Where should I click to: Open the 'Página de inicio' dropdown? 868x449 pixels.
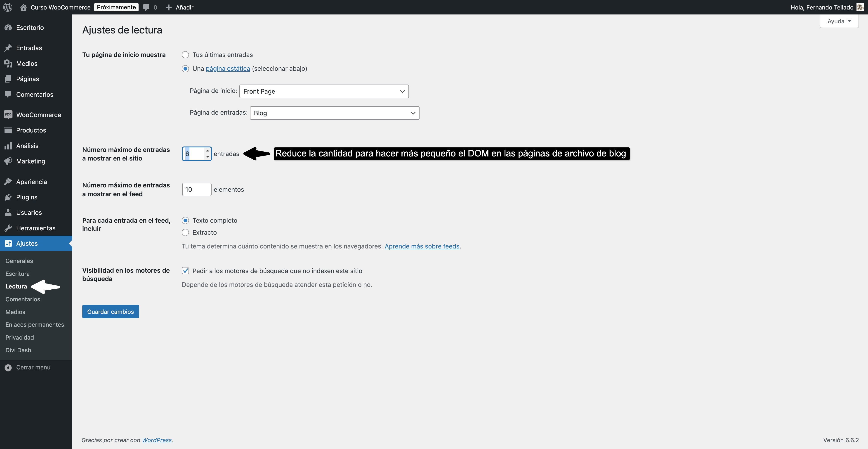click(x=323, y=91)
